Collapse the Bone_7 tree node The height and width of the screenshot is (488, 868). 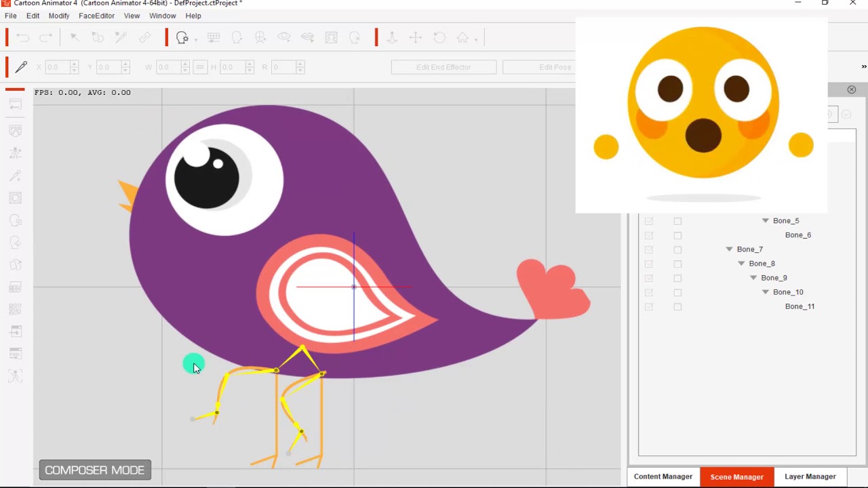[x=730, y=249]
